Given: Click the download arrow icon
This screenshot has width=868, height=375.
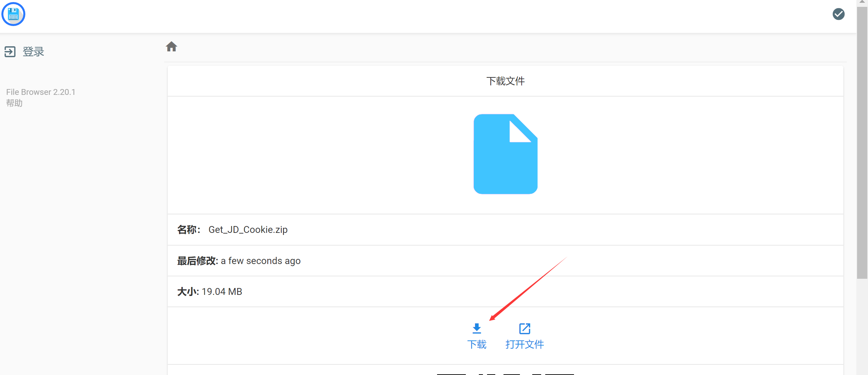Looking at the screenshot, I should tap(476, 328).
